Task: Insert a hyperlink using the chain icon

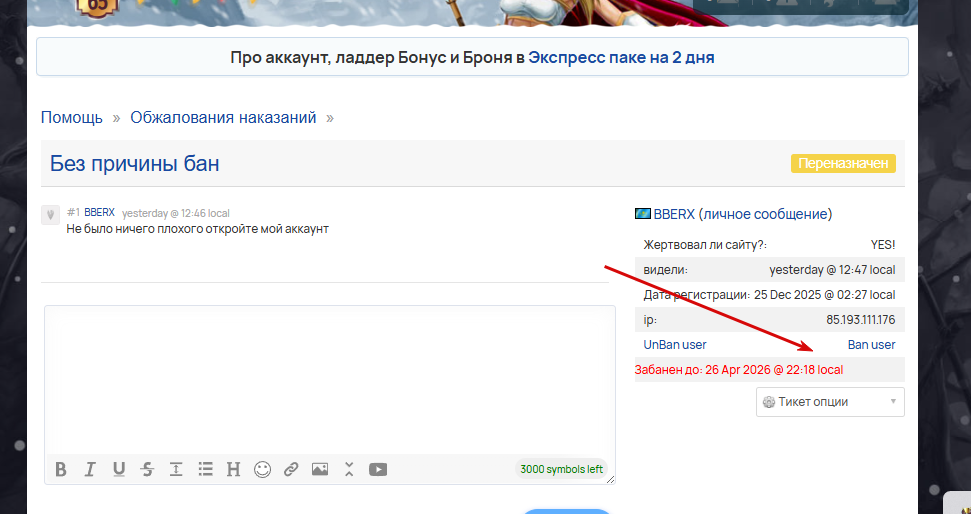Action: tap(291, 469)
